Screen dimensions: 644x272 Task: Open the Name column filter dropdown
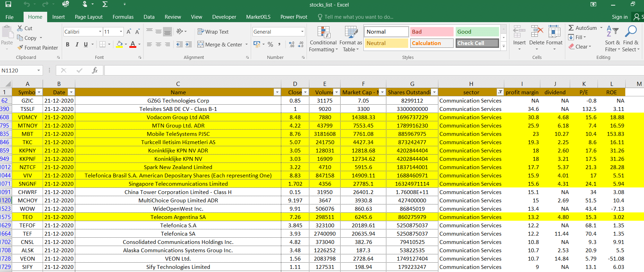pos(277,92)
